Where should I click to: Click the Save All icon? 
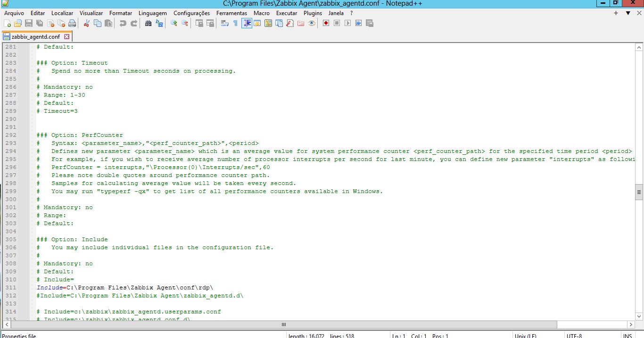click(x=40, y=23)
